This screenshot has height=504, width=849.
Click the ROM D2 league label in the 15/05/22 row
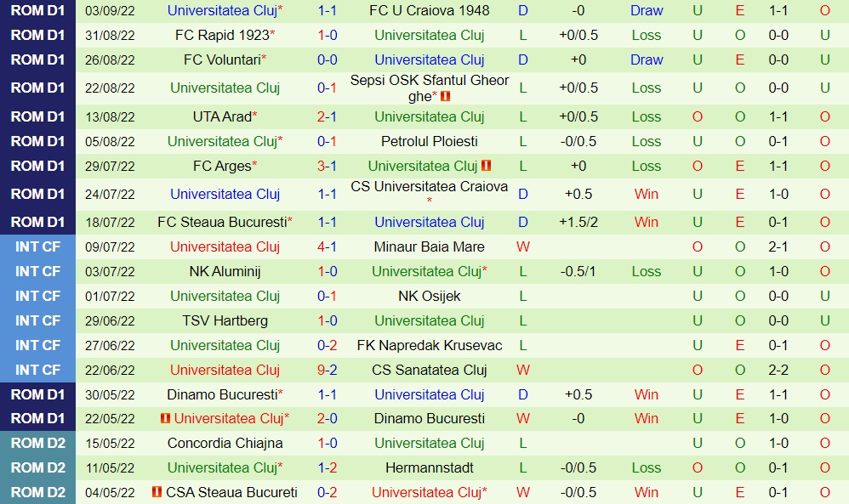click(x=38, y=443)
